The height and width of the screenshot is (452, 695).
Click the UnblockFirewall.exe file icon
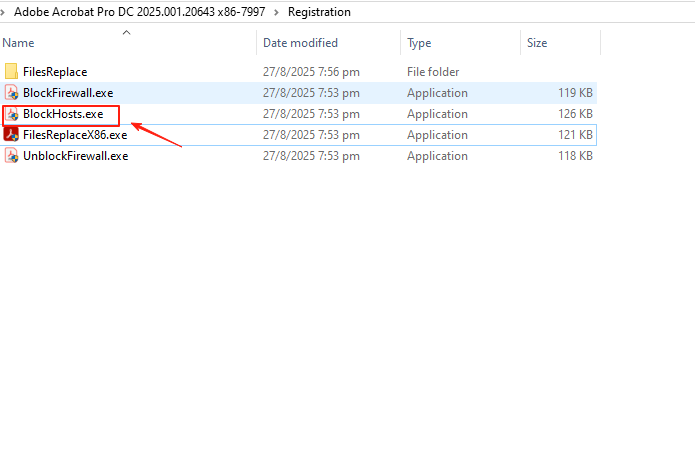12,156
